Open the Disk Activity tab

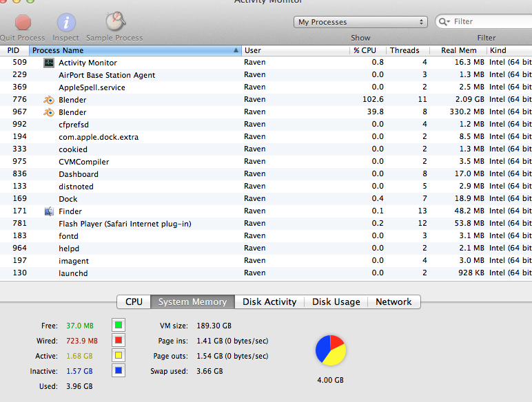(x=269, y=301)
